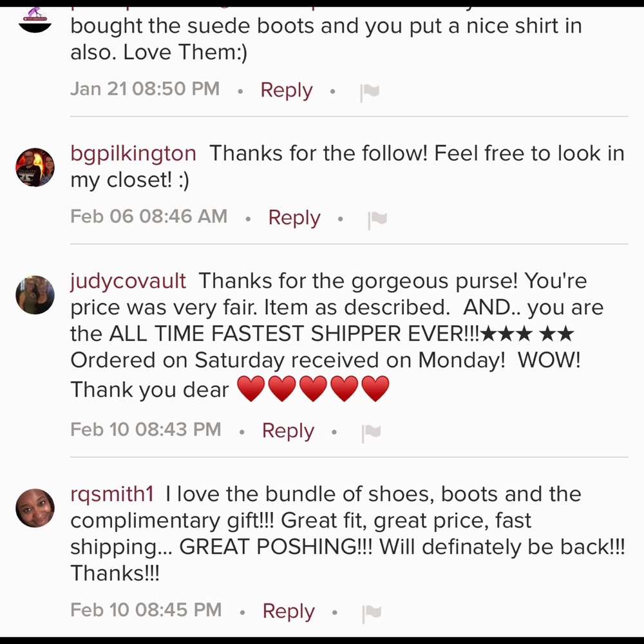Open judycovault's username link
Viewport: 644px width, 644px height.
coord(127,281)
